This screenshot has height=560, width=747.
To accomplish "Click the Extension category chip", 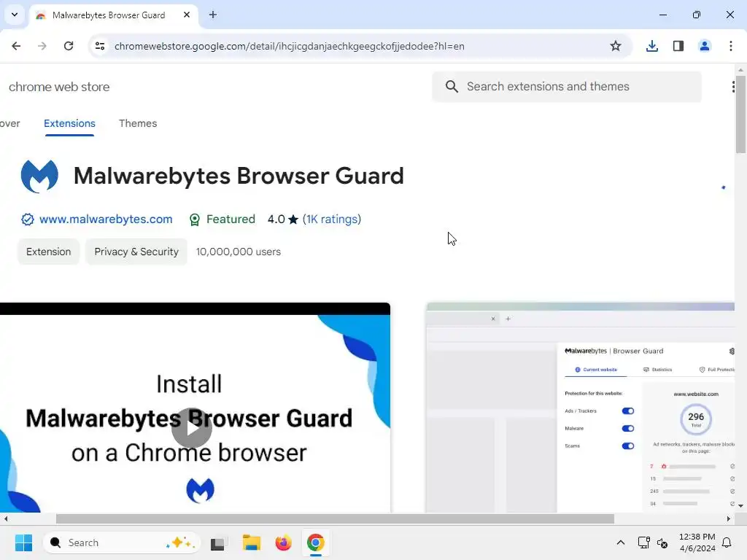I will [x=49, y=252].
